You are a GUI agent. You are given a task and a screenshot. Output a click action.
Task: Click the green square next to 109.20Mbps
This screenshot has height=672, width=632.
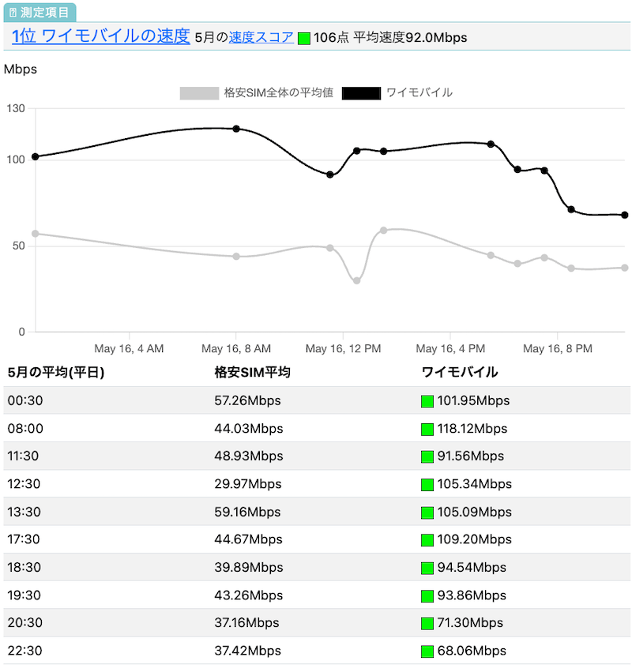coord(427,540)
